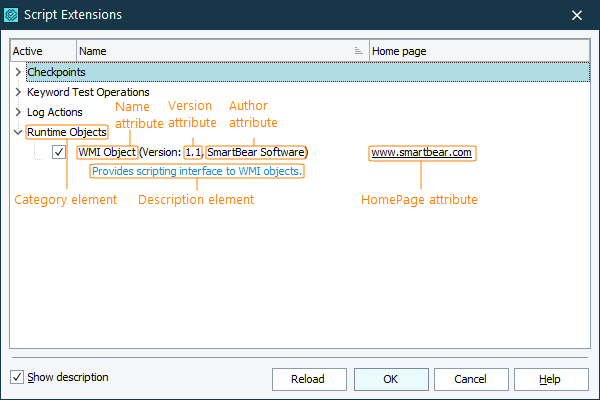The width and height of the screenshot is (600, 400).
Task: Confirm with the OK button
Action: click(x=390, y=379)
